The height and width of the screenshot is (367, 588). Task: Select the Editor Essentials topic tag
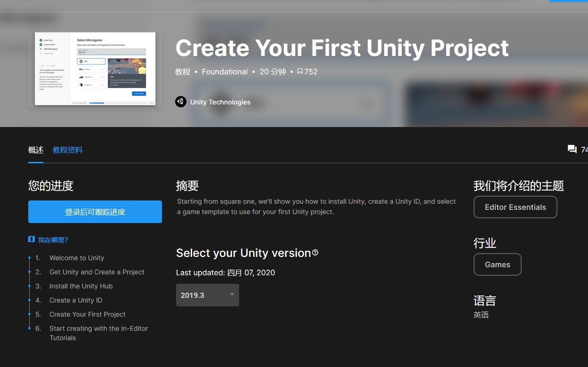515,207
